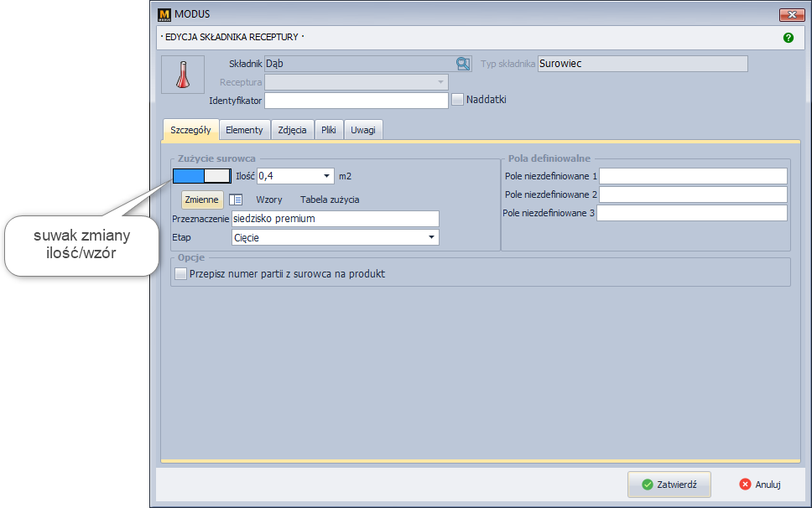Check Przepisz numer partii z surowca option
Screen dimensions: 812x508
(180, 273)
